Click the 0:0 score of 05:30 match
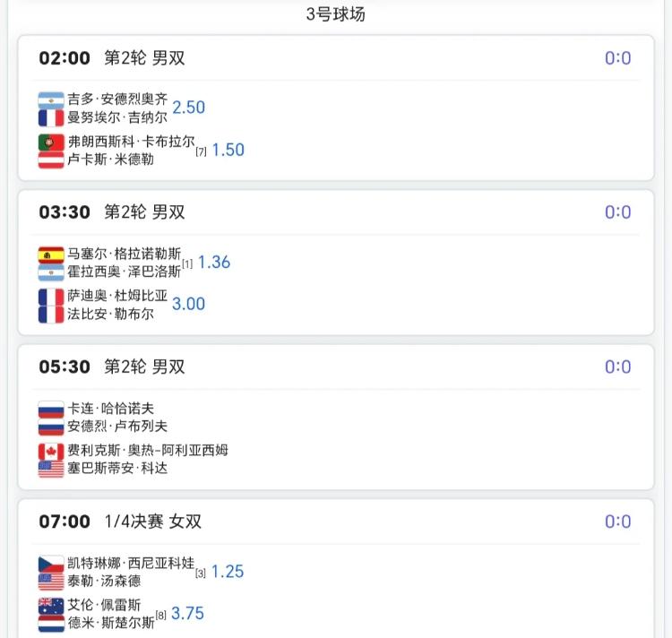Screen dimensions: 672x638 tap(617, 366)
